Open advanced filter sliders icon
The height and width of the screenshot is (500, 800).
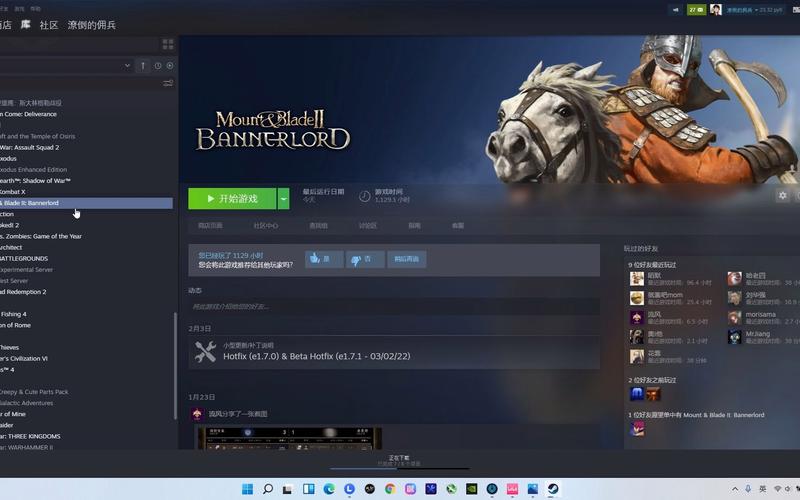click(168, 83)
